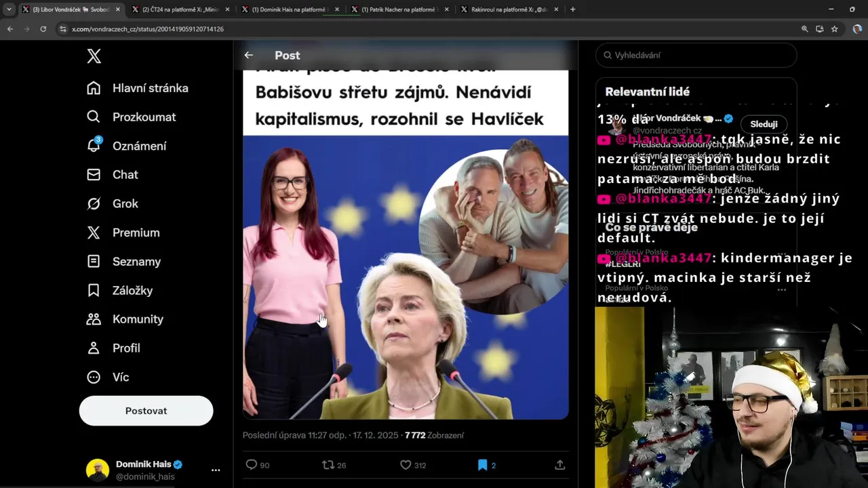868x488 pixels.
Task: Open Hlavní stránka link
Action: coord(151,88)
